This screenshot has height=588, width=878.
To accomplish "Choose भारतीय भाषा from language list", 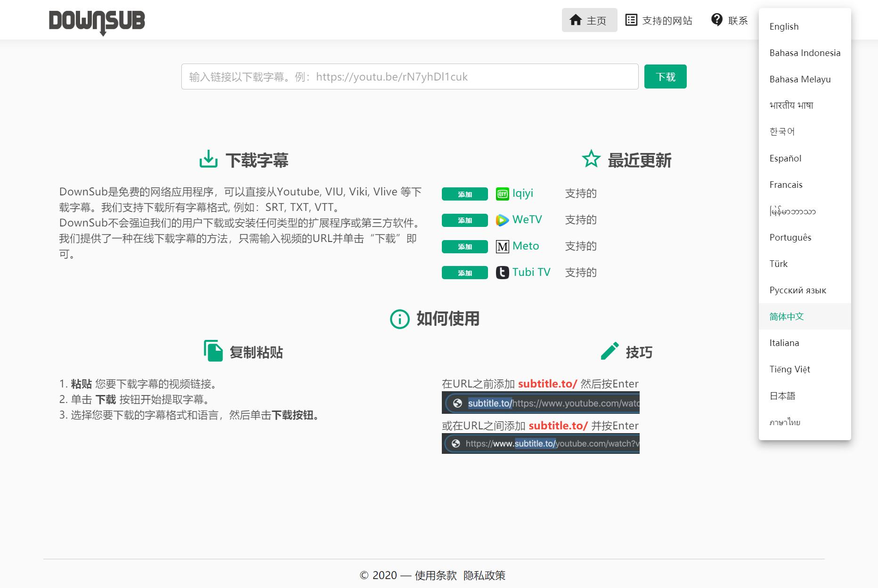I will click(x=805, y=105).
